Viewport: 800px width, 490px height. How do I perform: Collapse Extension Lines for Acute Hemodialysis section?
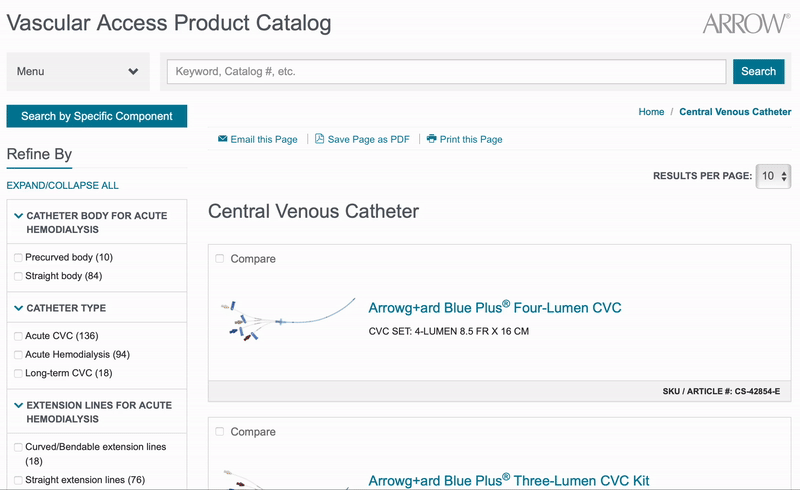(19, 405)
